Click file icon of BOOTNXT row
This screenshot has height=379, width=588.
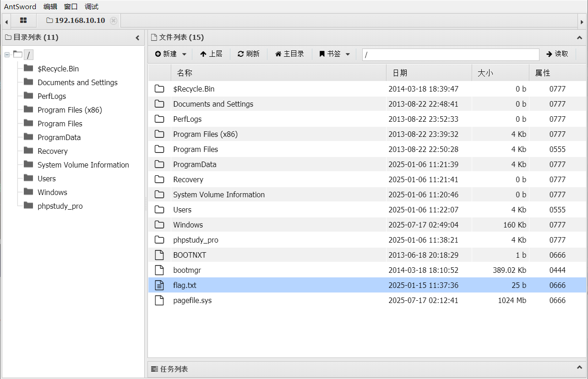pyautogui.click(x=159, y=255)
